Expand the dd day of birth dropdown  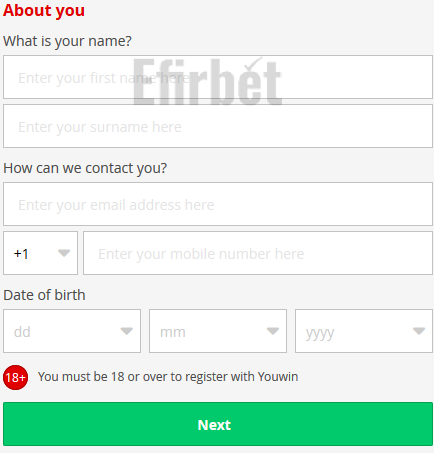pyautogui.click(x=72, y=331)
